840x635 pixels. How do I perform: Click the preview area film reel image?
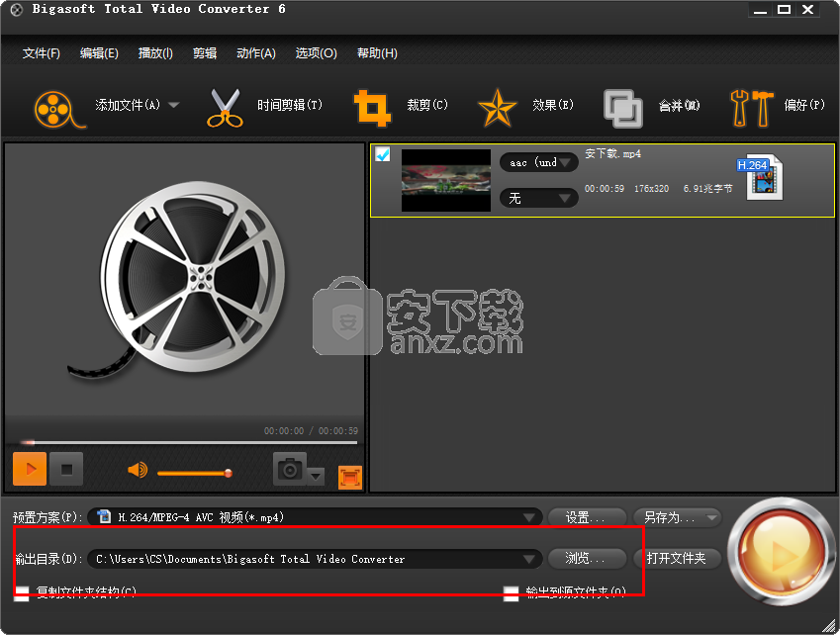[x=179, y=280]
